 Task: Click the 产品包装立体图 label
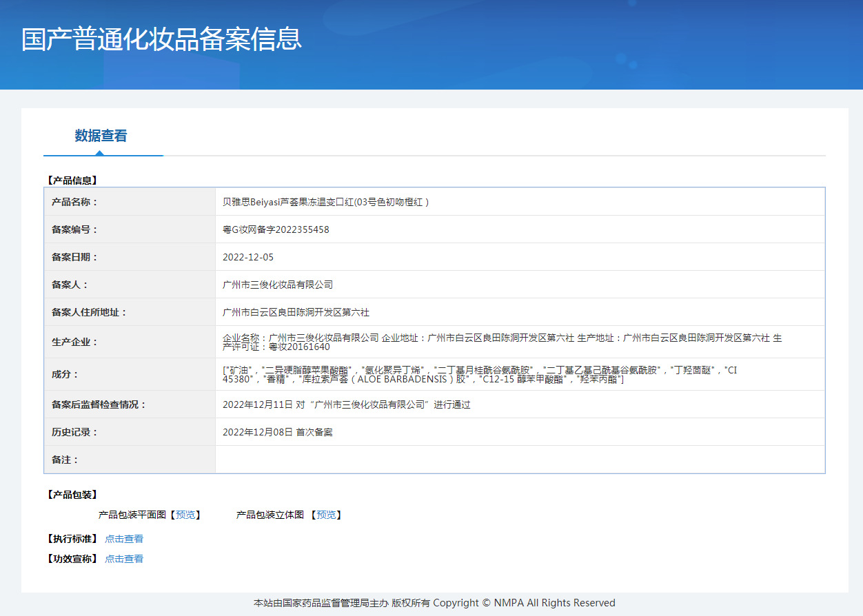point(270,515)
